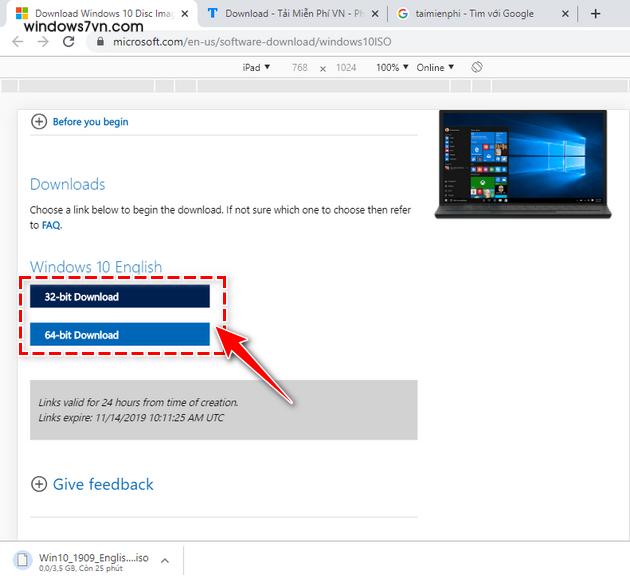This screenshot has width=630, height=579.
Task: Open the download item options chevron
Action: (165, 561)
